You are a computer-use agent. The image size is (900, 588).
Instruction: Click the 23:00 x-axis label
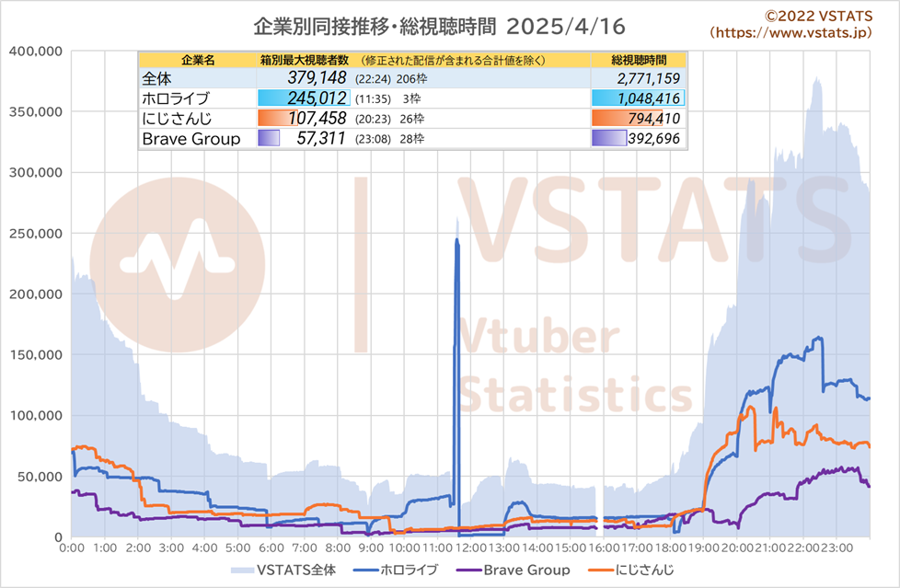(837, 548)
